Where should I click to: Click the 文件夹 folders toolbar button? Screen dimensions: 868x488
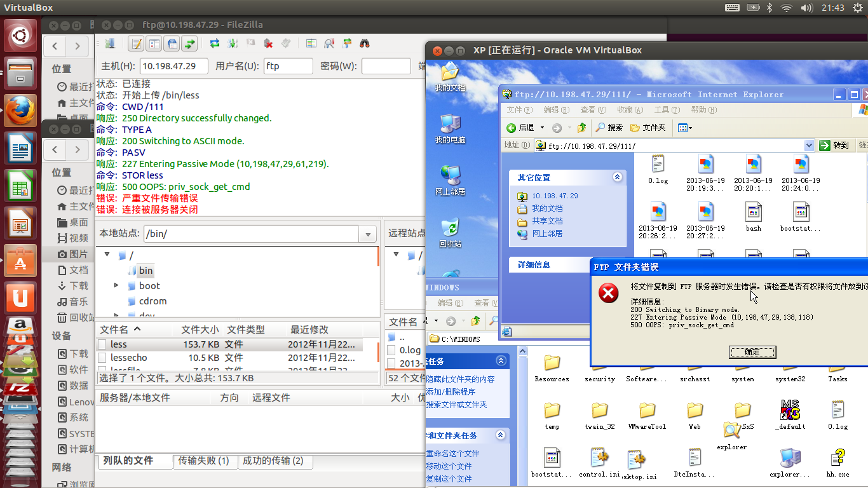tap(648, 128)
